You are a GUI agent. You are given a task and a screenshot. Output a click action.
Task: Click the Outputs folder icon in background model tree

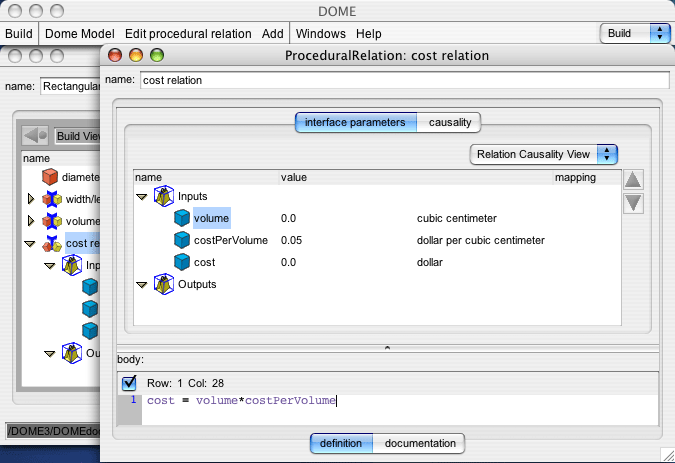tap(72, 353)
